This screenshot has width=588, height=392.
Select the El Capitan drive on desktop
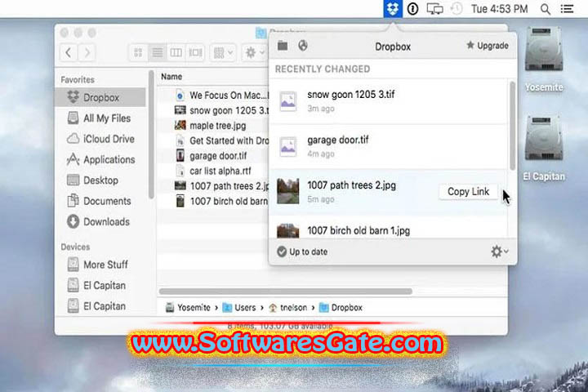544,149
